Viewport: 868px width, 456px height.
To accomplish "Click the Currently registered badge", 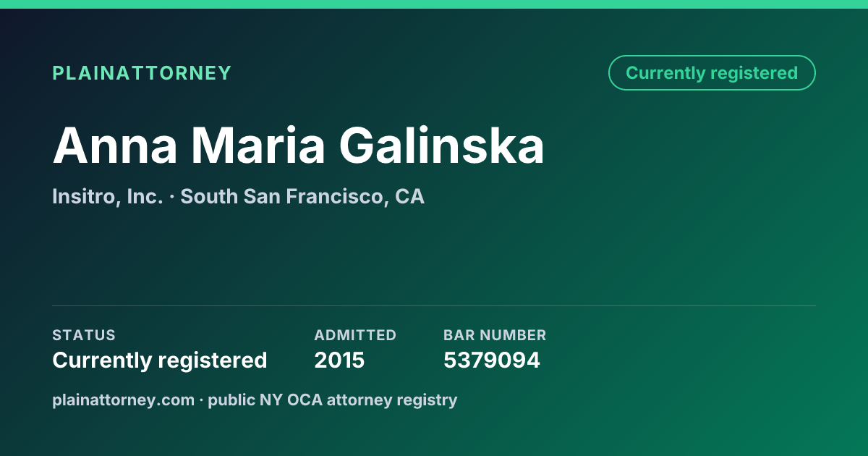I will click(712, 73).
